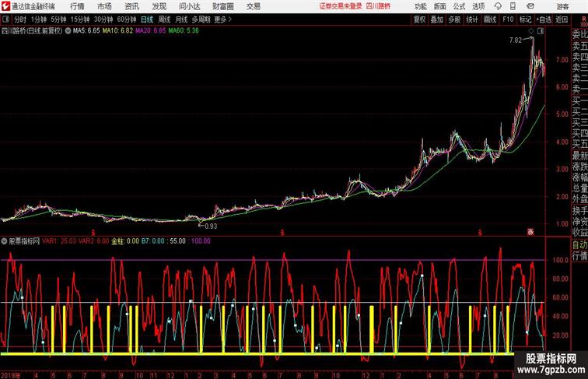Viewport: 588px width, 379px height.
Task: Click the 涨 marker at chart bottom
Action: click(530, 232)
